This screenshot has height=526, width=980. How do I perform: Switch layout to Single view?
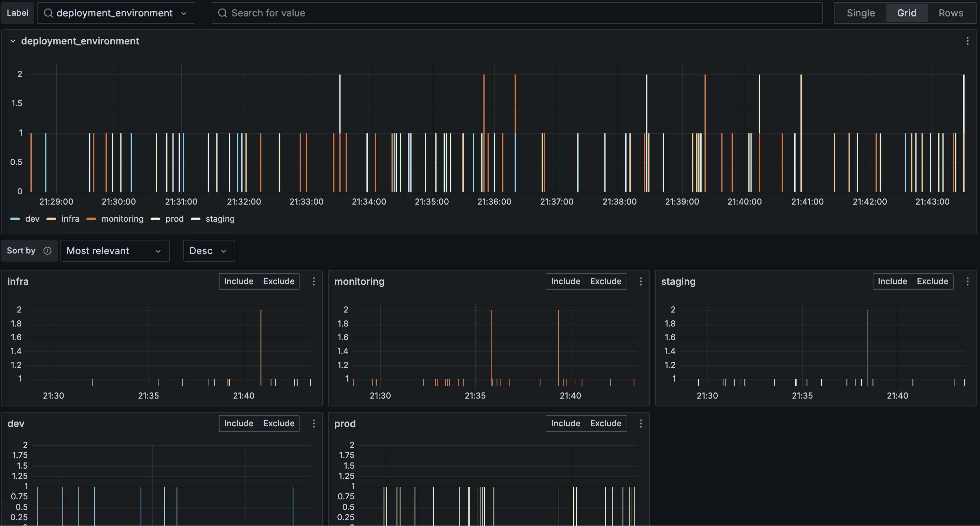(x=860, y=13)
